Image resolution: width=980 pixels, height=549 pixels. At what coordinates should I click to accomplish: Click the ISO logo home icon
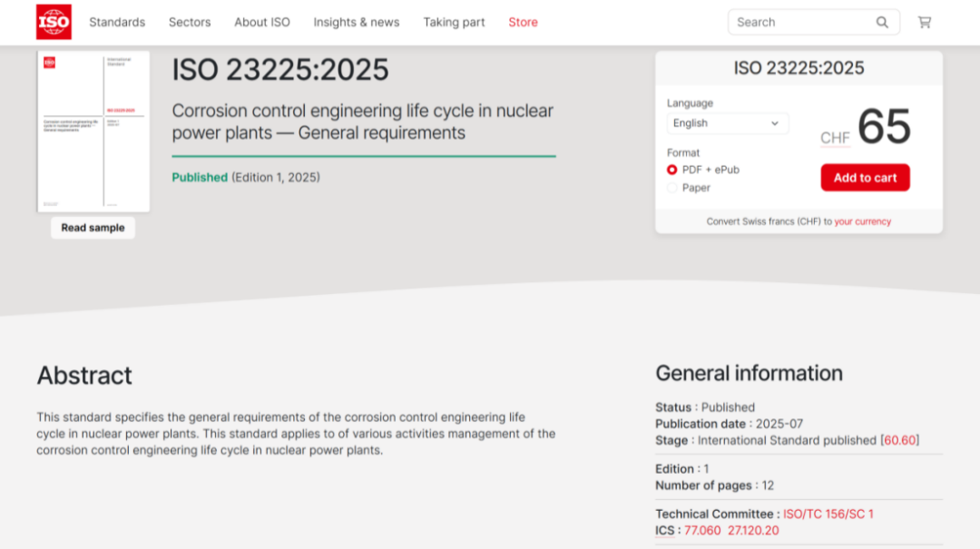pos(54,22)
